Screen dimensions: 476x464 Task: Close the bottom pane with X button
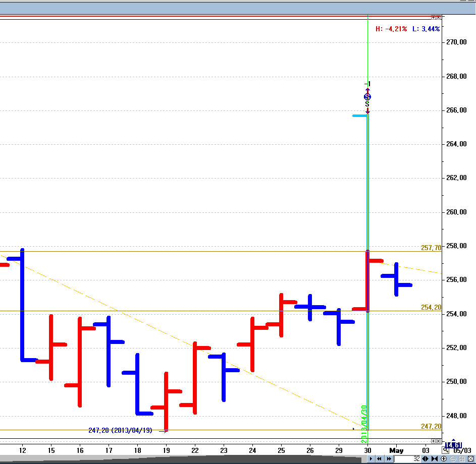pyautogui.click(x=438, y=441)
